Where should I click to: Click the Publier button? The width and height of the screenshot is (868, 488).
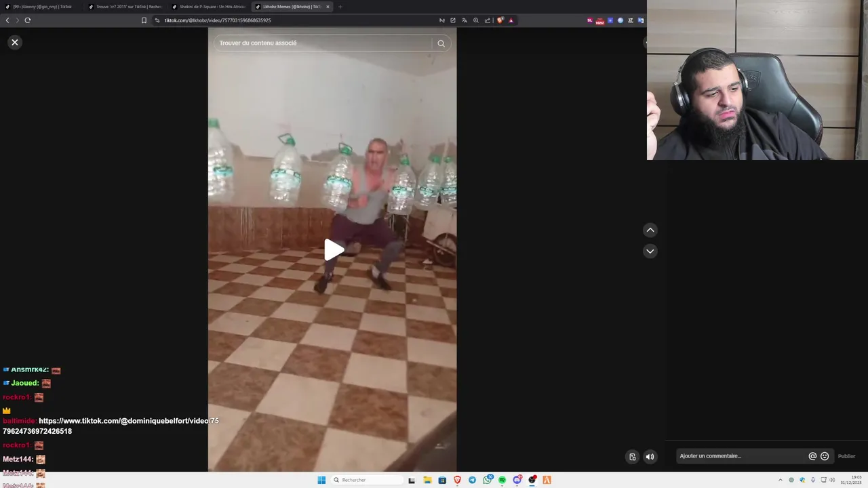click(846, 456)
